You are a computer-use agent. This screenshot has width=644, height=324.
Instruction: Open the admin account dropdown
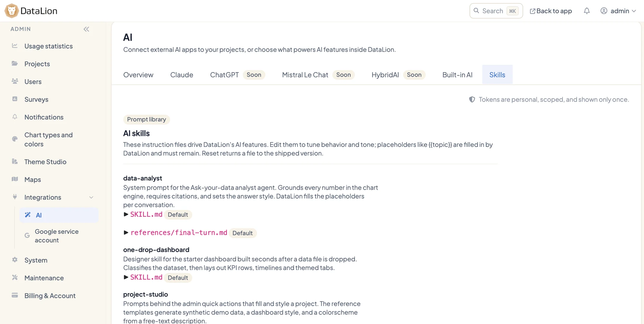coord(618,11)
